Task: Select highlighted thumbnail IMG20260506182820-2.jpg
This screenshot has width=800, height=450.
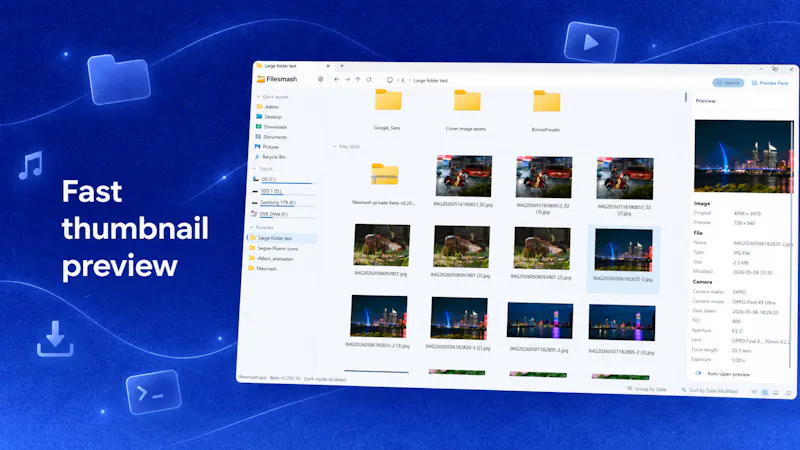Action: 623,250
